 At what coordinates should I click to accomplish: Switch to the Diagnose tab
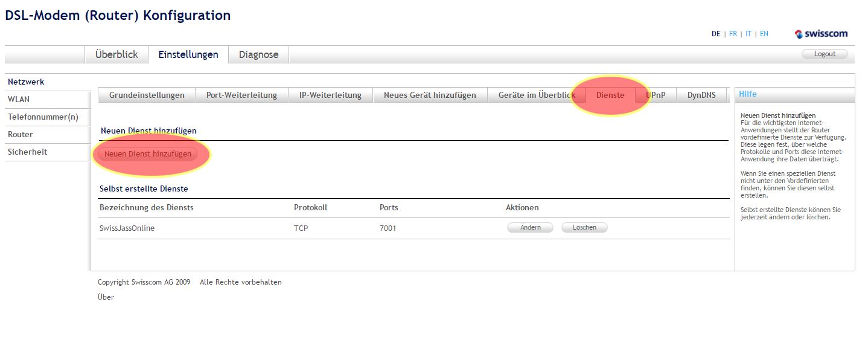(x=258, y=54)
